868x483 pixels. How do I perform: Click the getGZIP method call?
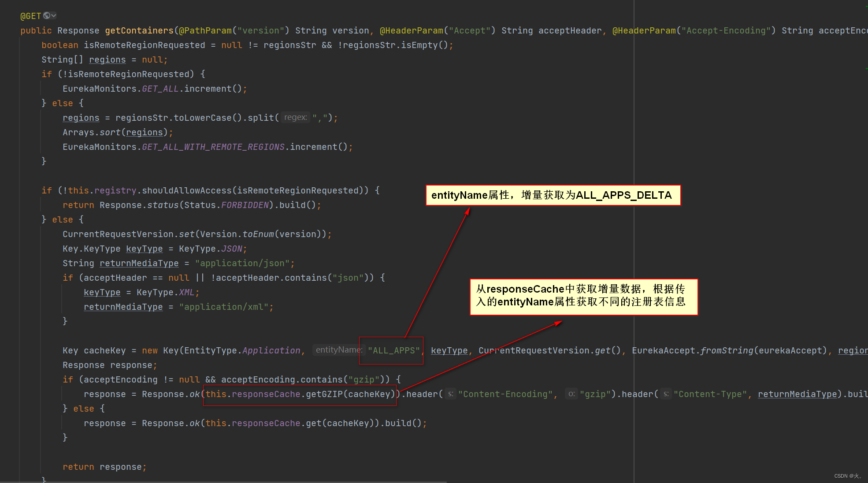324,394
